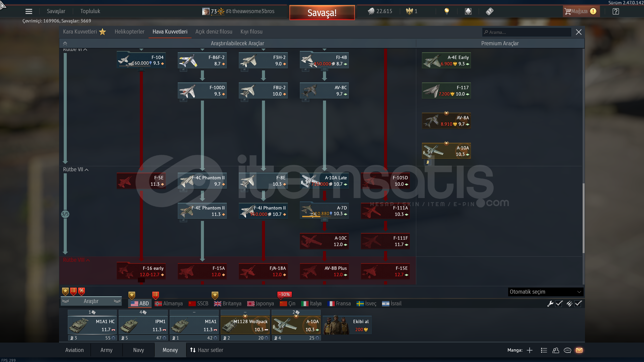Click the research tree vertical scrollbar
Screen dimensions: 644x362
583,218
